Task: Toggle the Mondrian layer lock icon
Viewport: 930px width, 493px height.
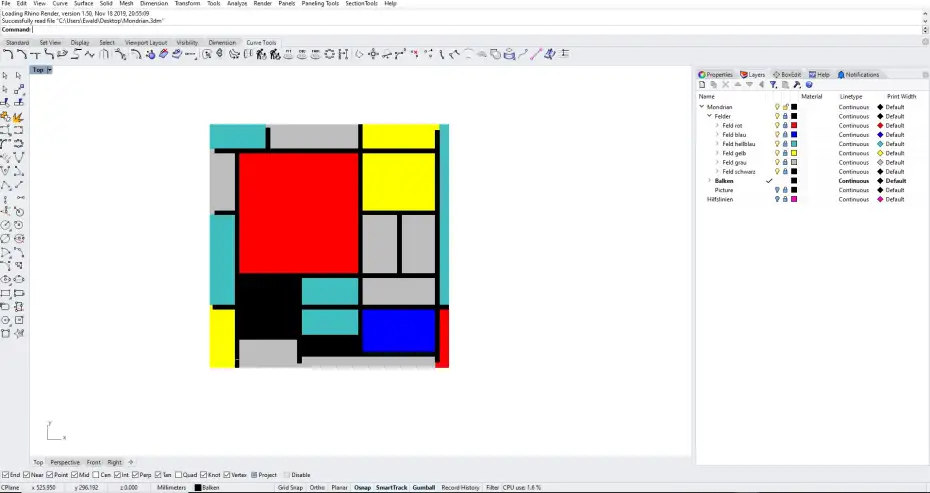Action: 785,107
